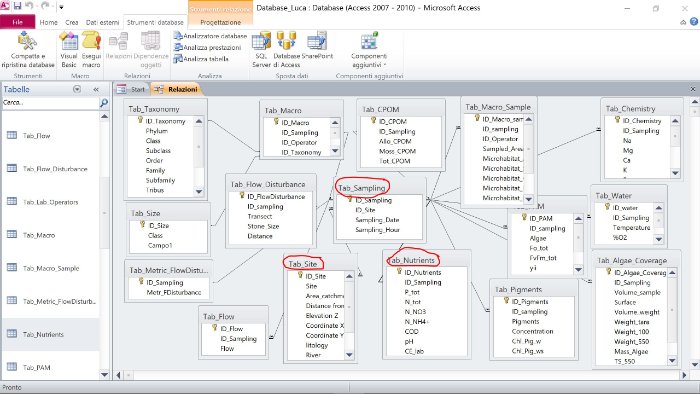Switch to the Dati esterni tab
The width and height of the screenshot is (700, 394).
click(102, 22)
